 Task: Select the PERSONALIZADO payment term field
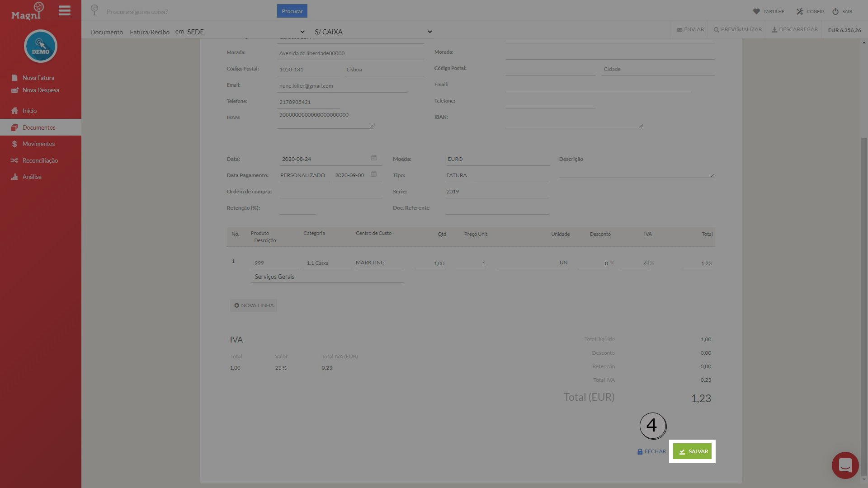pos(304,175)
